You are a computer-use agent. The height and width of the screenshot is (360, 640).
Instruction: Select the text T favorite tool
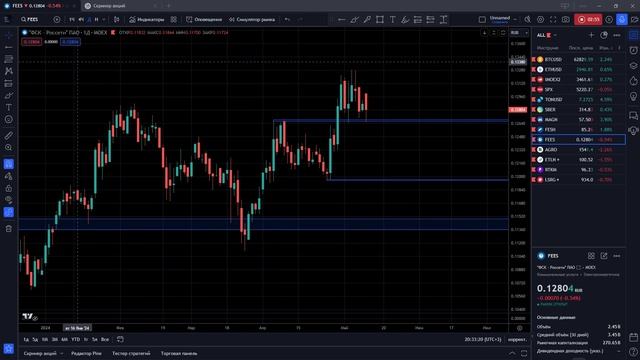tap(392, 19)
